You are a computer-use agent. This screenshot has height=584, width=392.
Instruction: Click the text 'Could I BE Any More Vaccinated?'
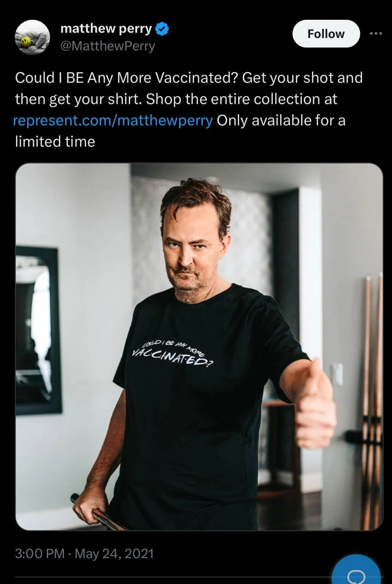(127, 78)
